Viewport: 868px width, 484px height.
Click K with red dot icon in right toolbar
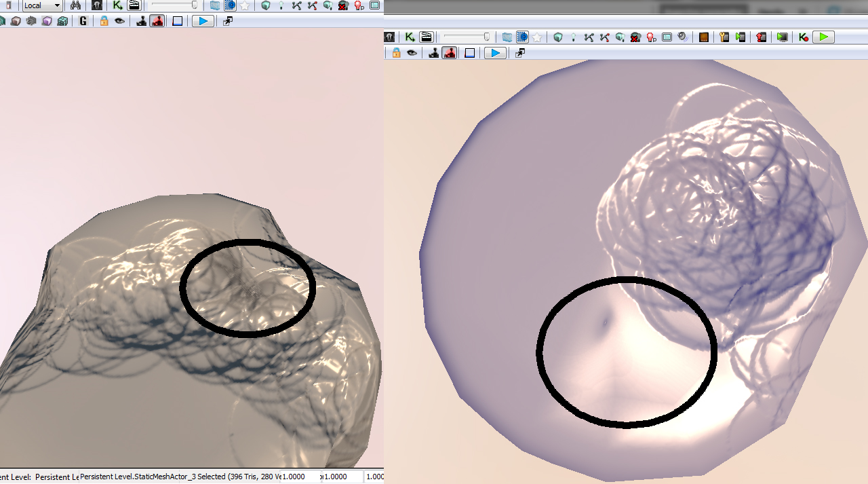[804, 37]
